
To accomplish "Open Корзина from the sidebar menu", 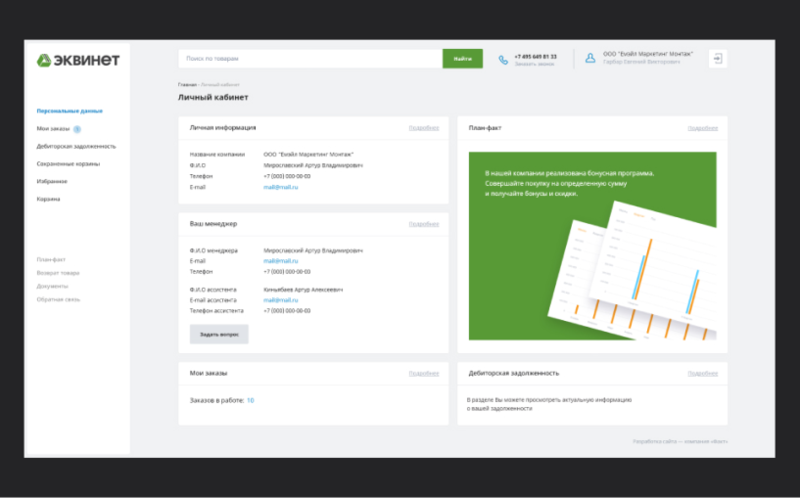I will 48,199.
